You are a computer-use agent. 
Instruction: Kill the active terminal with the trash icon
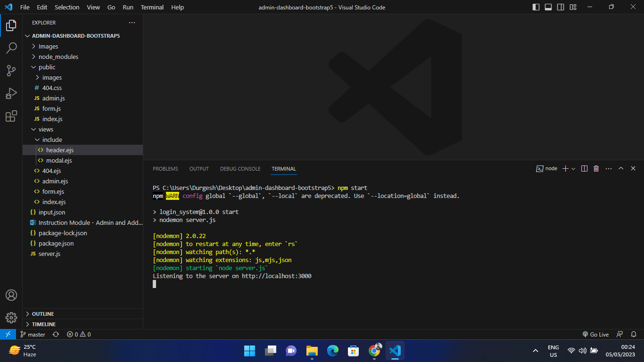click(x=596, y=168)
